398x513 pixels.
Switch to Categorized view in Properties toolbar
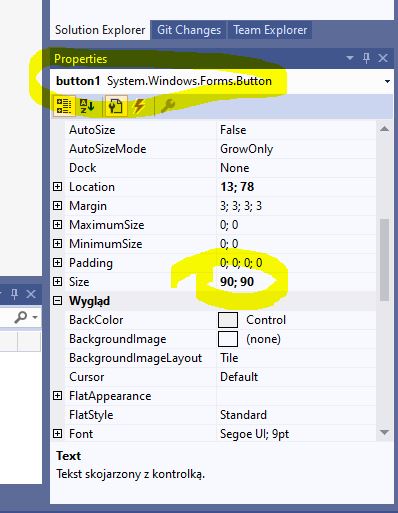pos(64,106)
